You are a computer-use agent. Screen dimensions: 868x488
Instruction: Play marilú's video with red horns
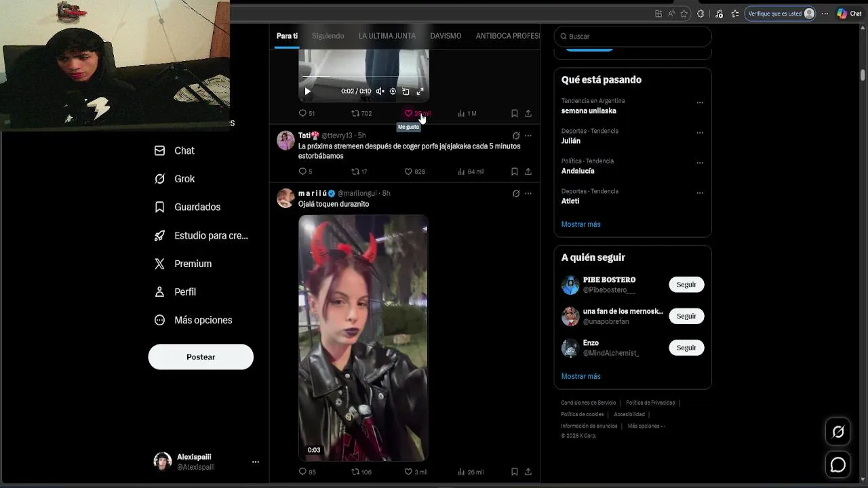(363, 338)
